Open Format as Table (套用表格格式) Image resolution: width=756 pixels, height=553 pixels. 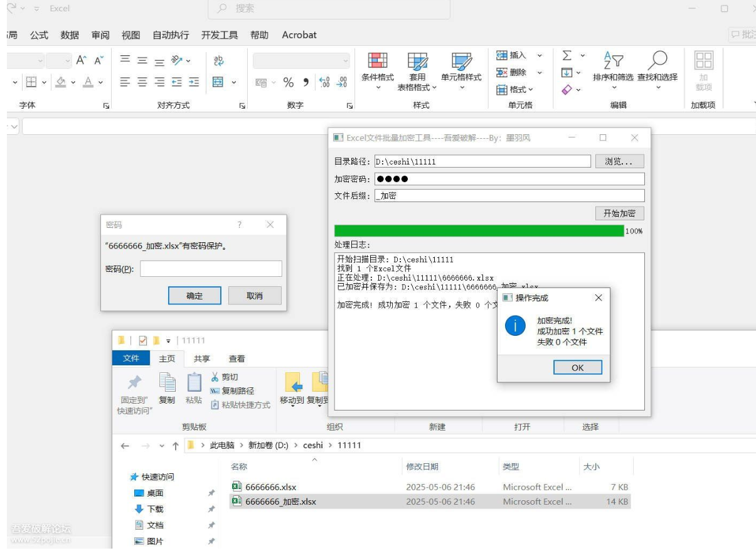[x=417, y=72]
